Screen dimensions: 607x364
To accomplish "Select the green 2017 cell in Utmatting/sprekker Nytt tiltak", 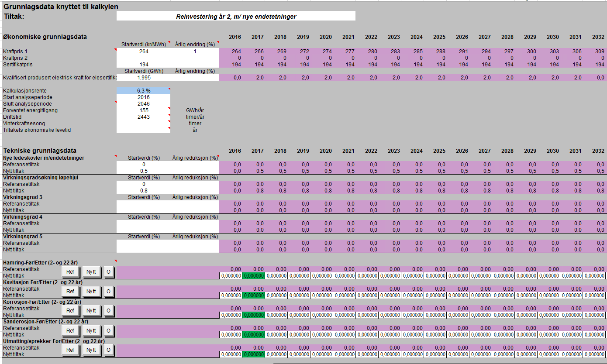I will 253,354.
